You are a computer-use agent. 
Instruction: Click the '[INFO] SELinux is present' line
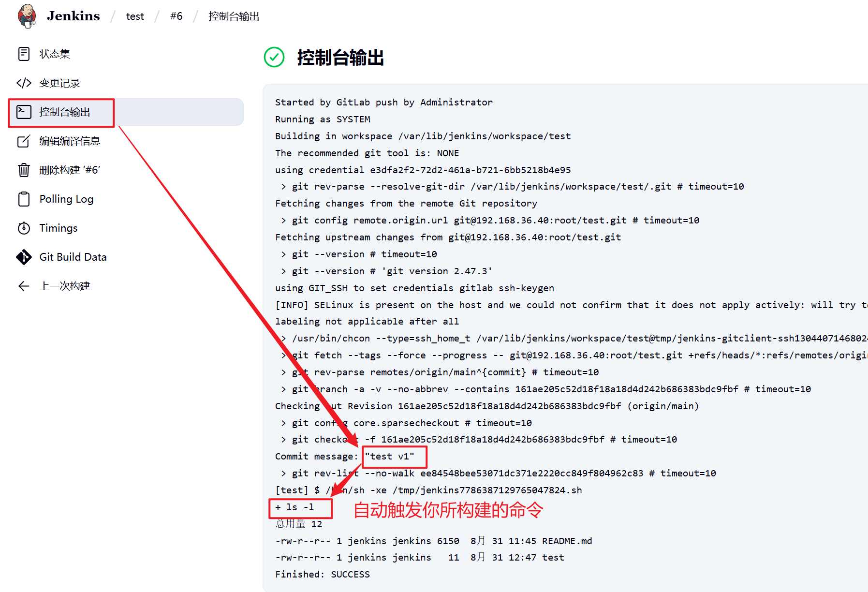pyautogui.click(x=572, y=305)
